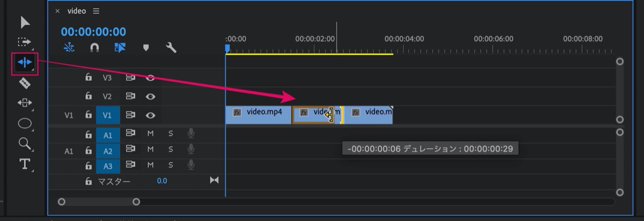Select the last video clip on V1

pos(368,115)
